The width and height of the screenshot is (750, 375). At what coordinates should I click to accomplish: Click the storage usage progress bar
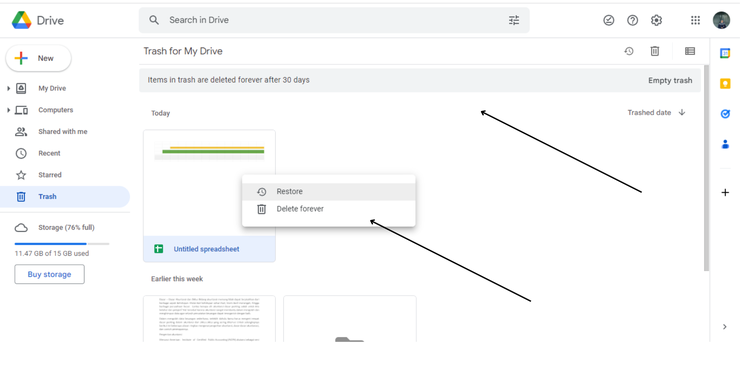click(x=62, y=244)
